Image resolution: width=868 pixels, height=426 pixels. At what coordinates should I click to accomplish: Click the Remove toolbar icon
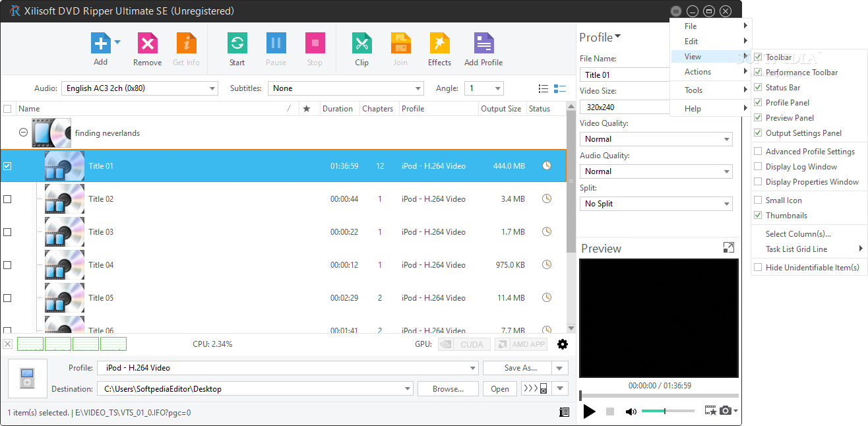(x=148, y=44)
